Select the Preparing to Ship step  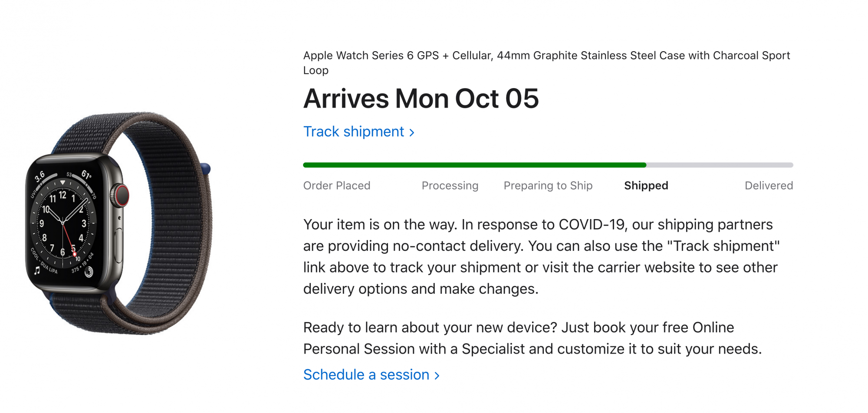pos(548,186)
